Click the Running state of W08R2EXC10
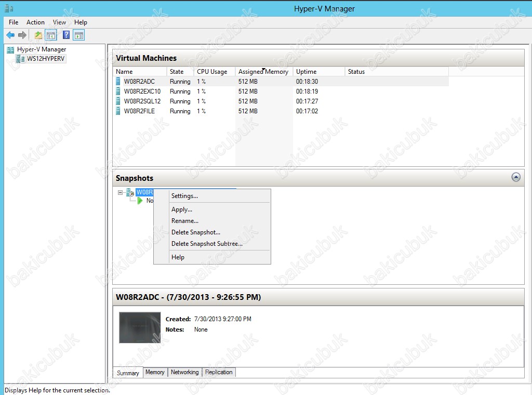Viewport: 532px width, 395px height. click(x=180, y=91)
